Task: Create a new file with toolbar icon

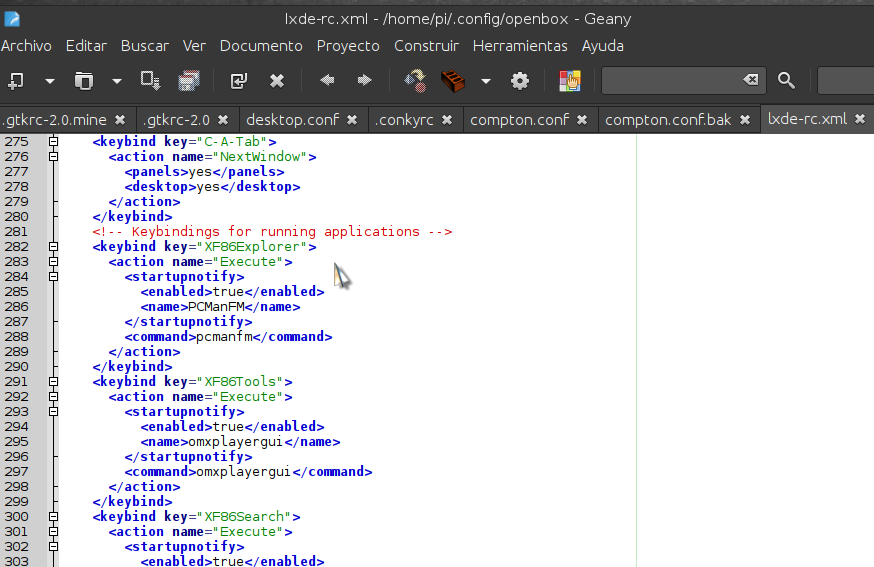Action: 16,81
